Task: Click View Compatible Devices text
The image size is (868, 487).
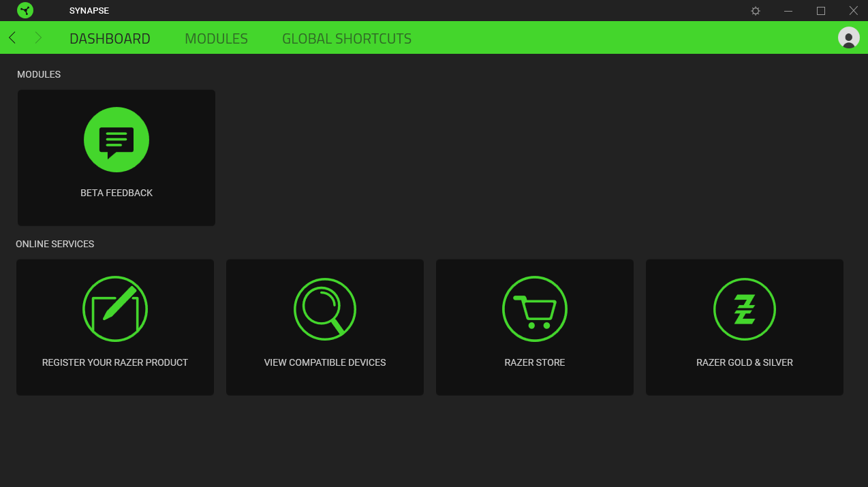Action: click(325, 362)
